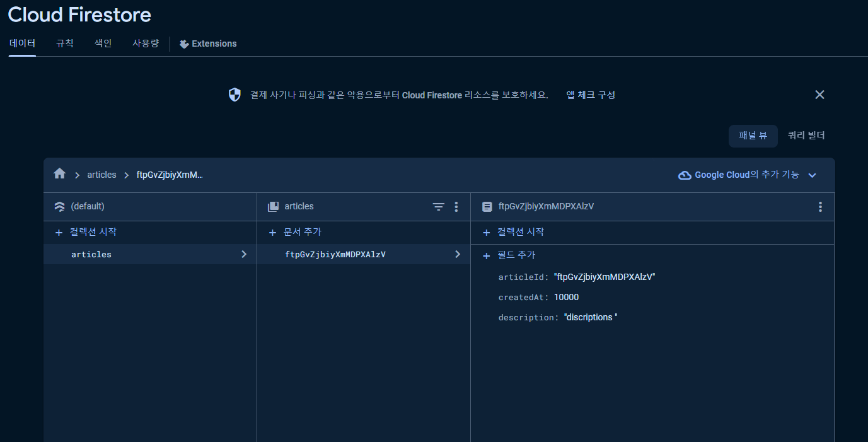
Task: Open document ftpGvZjbiyXmMDPXAlzV three-dot menu
Action: click(820, 207)
